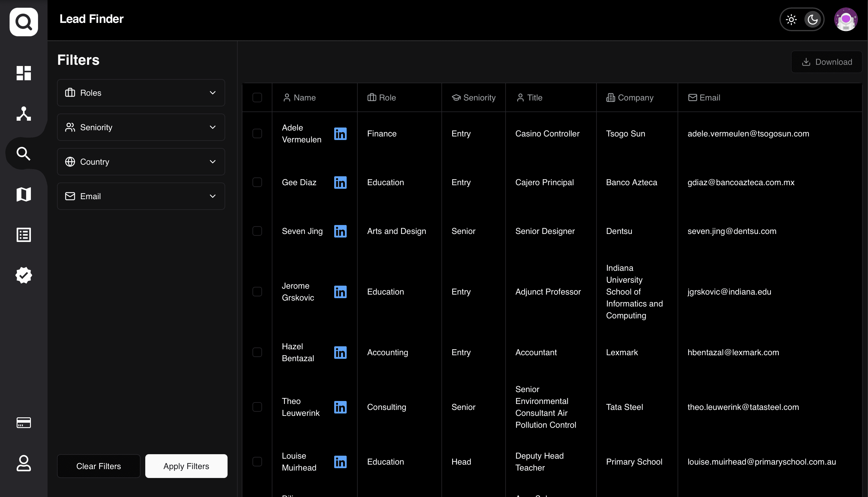The height and width of the screenshot is (497, 868).
Task: Click the list view sidebar icon
Action: (23, 235)
